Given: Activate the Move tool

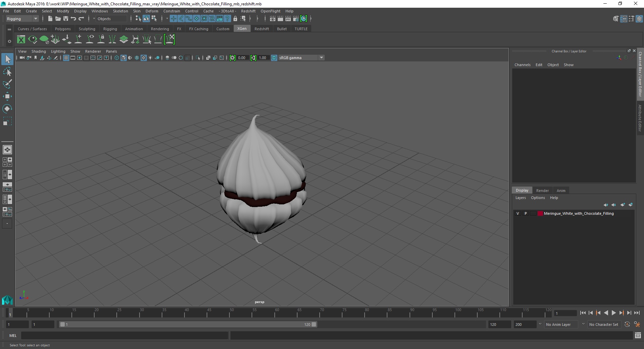Looking at the screenshot, I should (7, 96).
